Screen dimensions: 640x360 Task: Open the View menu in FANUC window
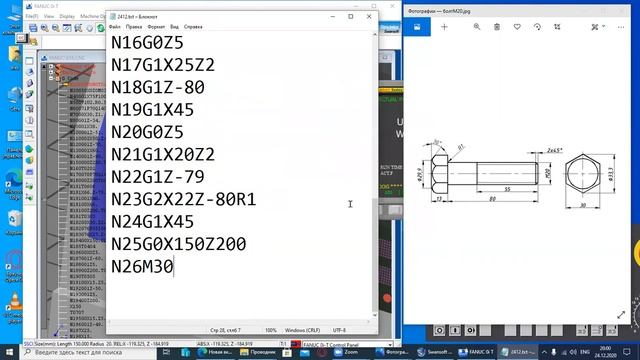(x=49, y=16)
